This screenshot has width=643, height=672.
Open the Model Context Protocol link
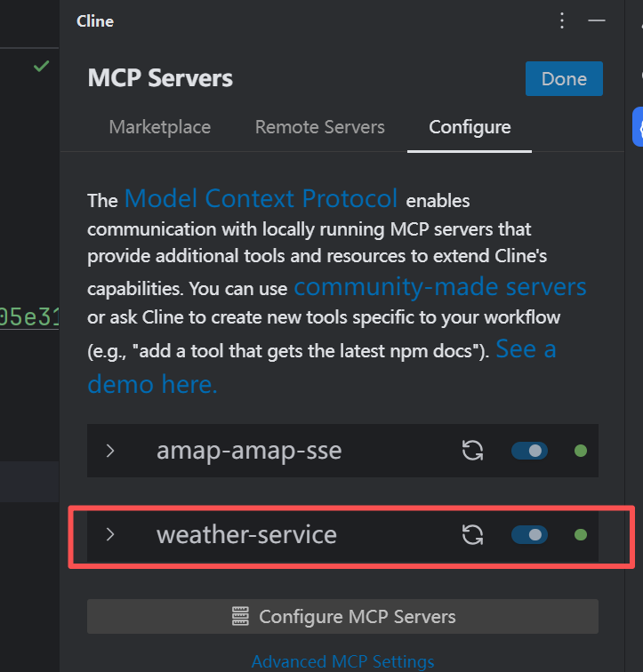tap(261, 198)
